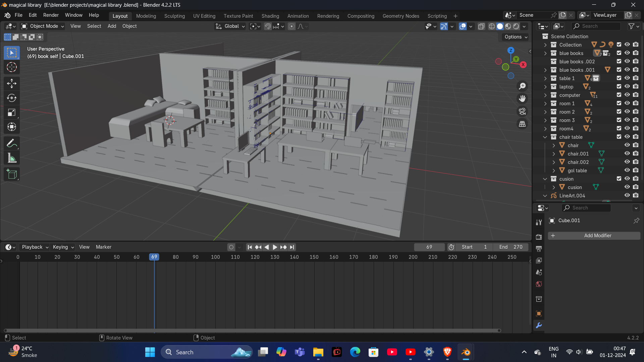Select the Move tool in toolbar
644x362 pixels.
[x=12, y=83]
